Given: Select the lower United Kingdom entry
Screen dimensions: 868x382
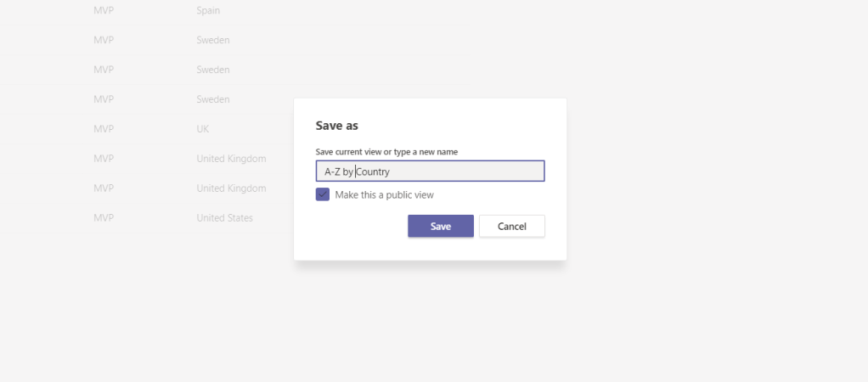Looking at the screenshot, I should [x=231, y=188].
